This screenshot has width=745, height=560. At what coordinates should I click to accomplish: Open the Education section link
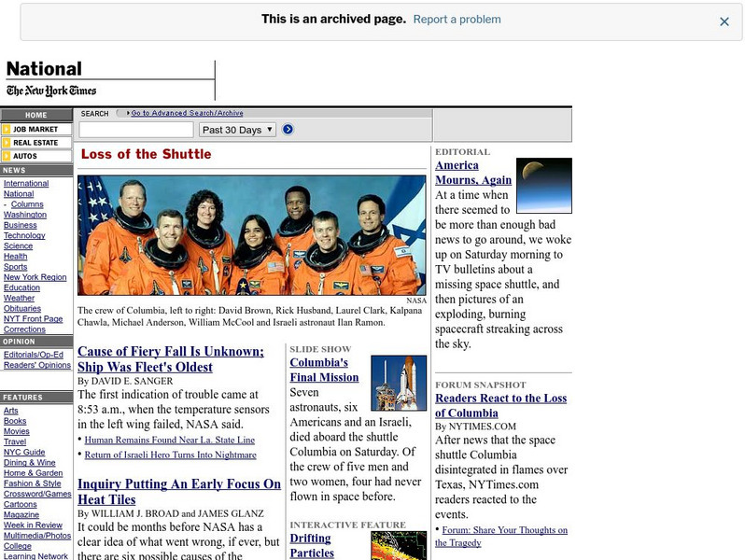point(21,287)
